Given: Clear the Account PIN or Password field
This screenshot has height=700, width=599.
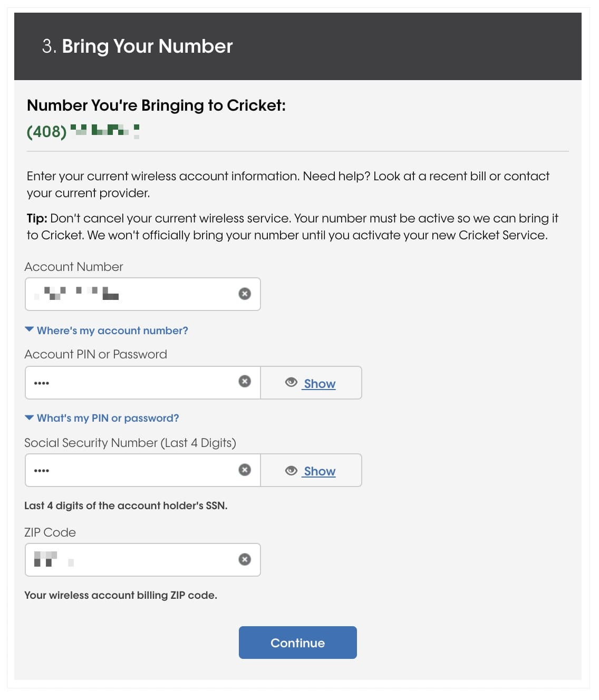Looking at the screenshot, I should (x=245, y=381).
